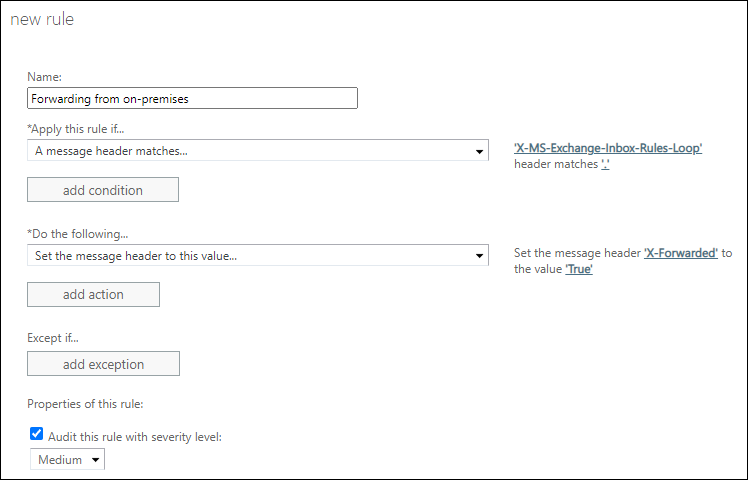Click the add action button
This screenshot has height=480, width=748.
pyautogui.click(x=94, y=294)
